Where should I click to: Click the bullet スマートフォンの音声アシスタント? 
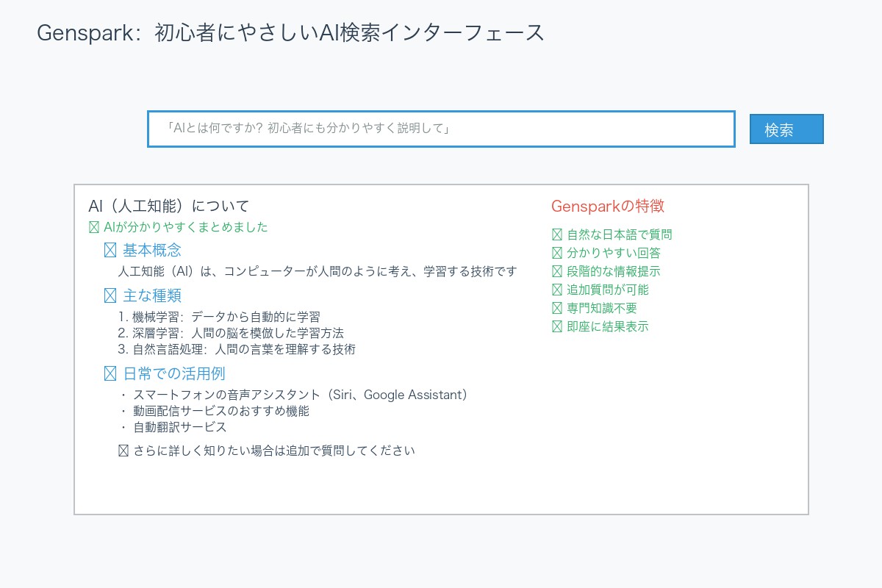tap(294, 395)
